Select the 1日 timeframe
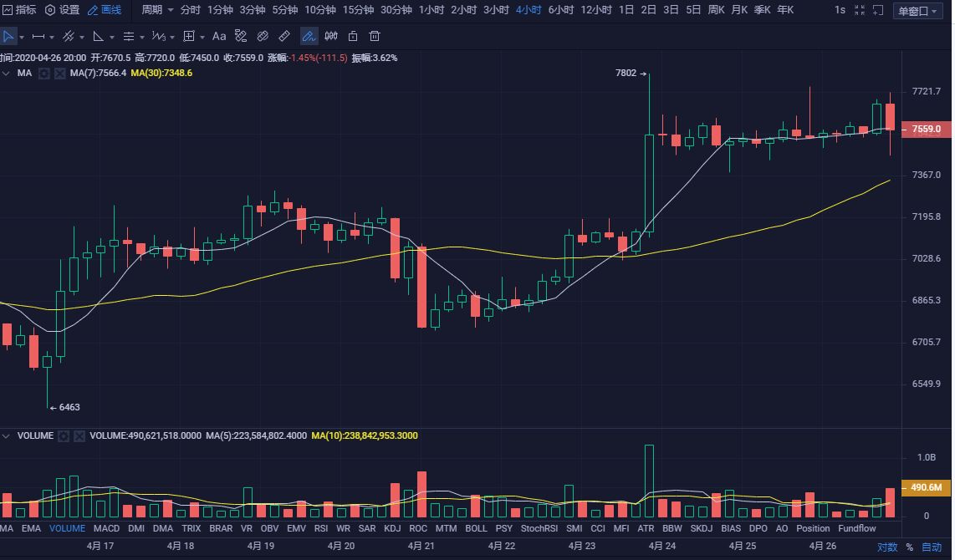Viewport: 955px width, 560px height. click(x=625, y=10)
